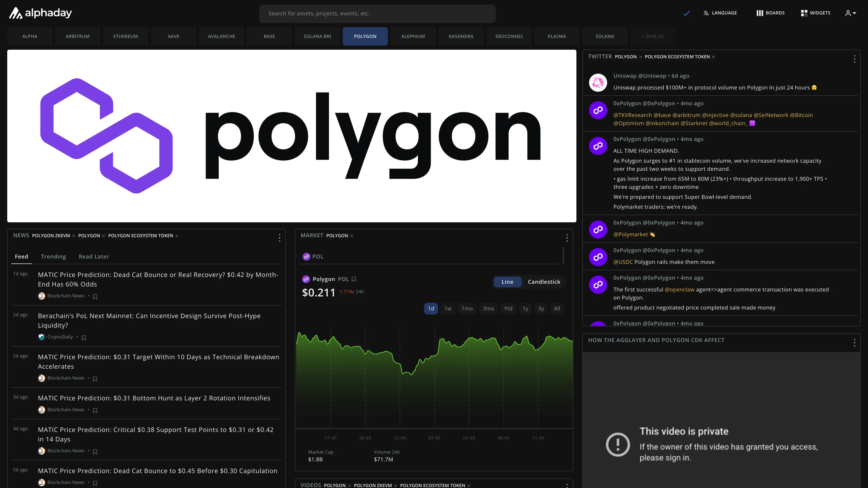This screenshot has width=868, height=488.
Task: Open the Uniswap tweet about $100M volume
Action: pyautogui.click(x=715, y=88)
